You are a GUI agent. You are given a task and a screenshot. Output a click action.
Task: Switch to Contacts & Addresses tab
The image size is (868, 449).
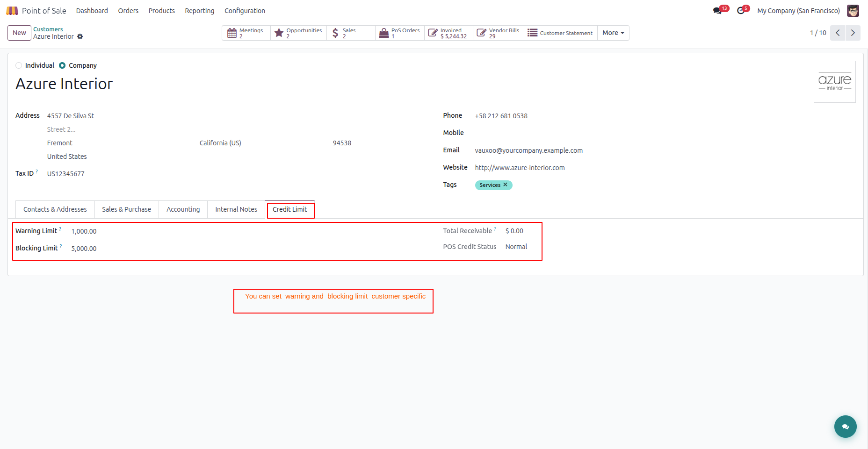(55, 209)
